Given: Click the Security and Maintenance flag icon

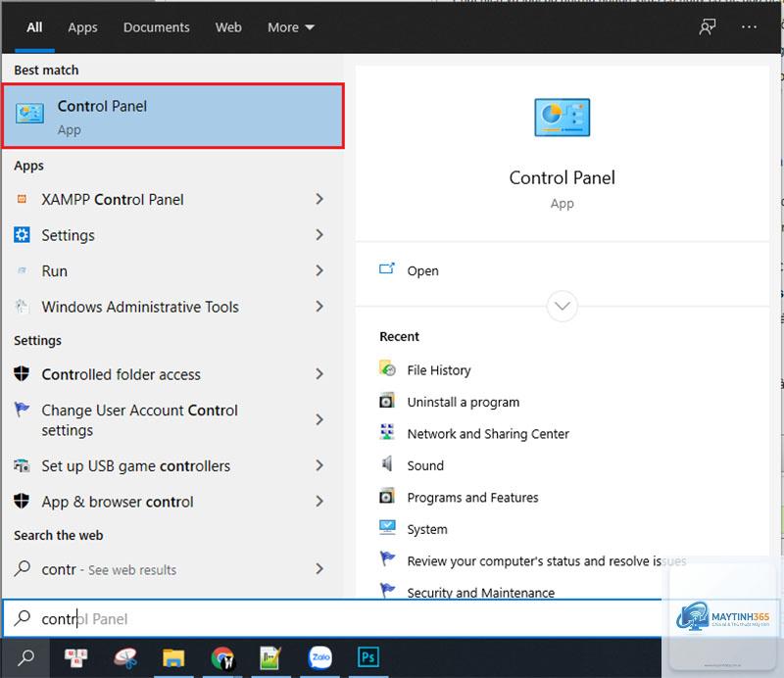Looking at the screenshot, I should (x=387, y=591).
